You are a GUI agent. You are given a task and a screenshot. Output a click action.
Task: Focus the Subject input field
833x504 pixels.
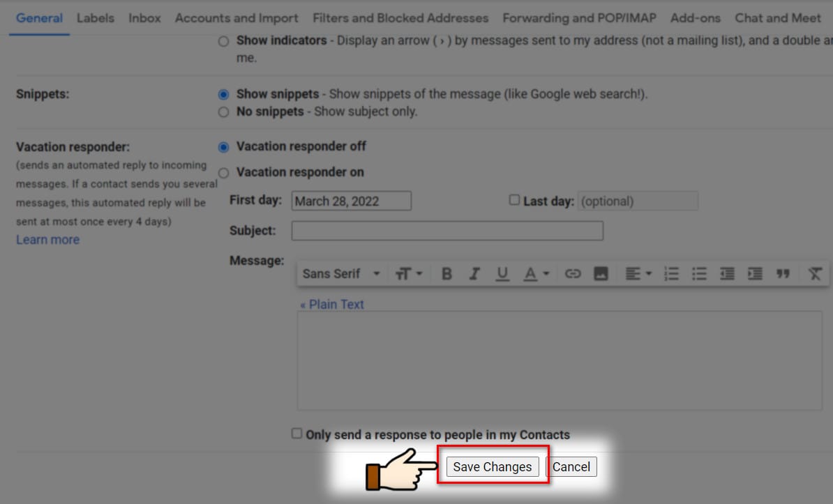click(447, 231)
